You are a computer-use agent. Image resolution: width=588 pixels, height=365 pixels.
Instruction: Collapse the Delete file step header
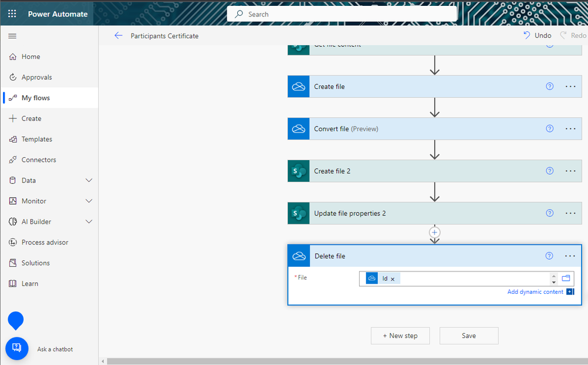tap(434, 256)
